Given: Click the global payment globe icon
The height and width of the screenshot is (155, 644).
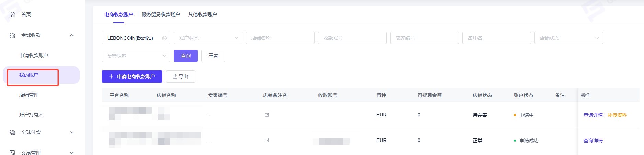Looking at the screenshot, I should (12, 132).
